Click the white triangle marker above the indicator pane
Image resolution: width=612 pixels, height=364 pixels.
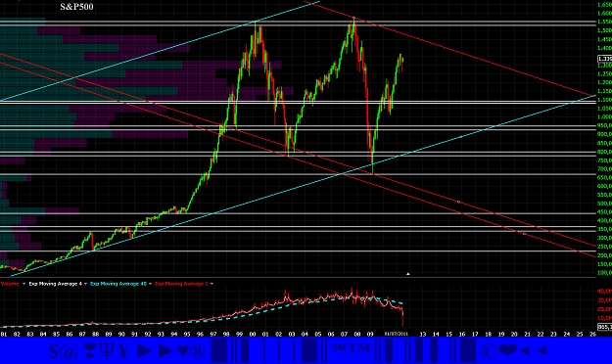coord(408,274)
